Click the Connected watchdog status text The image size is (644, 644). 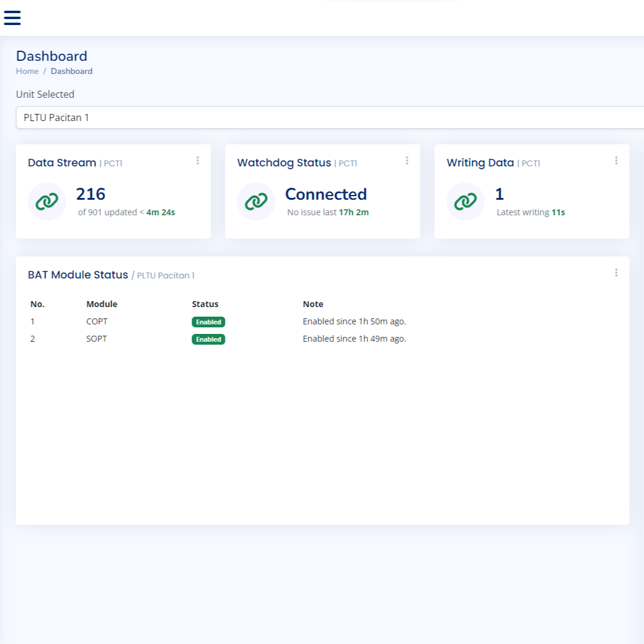pyautogui.click(x=326, y=194)
